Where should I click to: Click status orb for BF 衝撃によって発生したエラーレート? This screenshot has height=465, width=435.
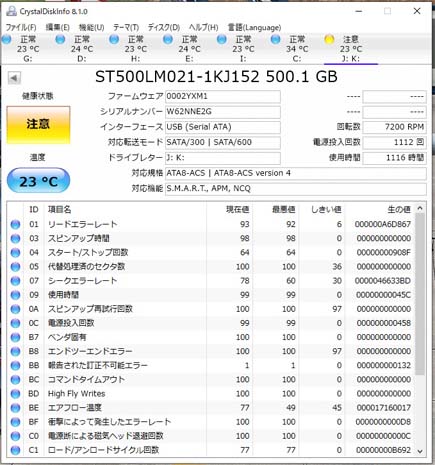point(15,422)
